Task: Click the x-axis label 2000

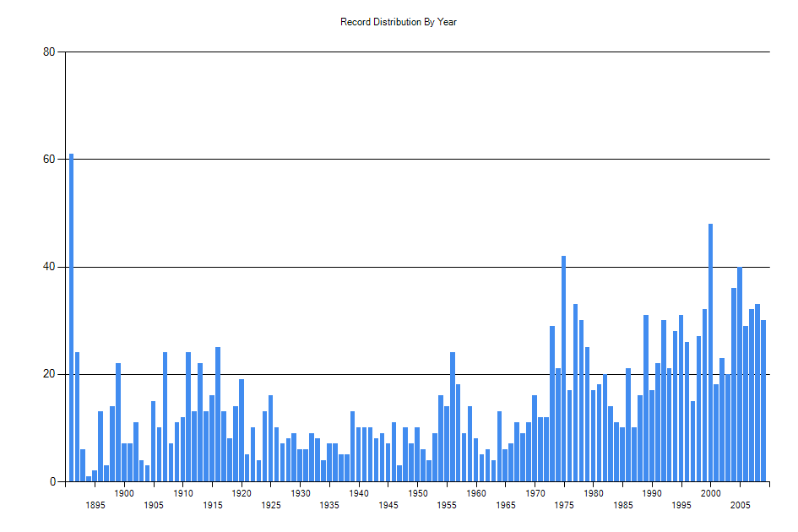Action: [711, 493]
